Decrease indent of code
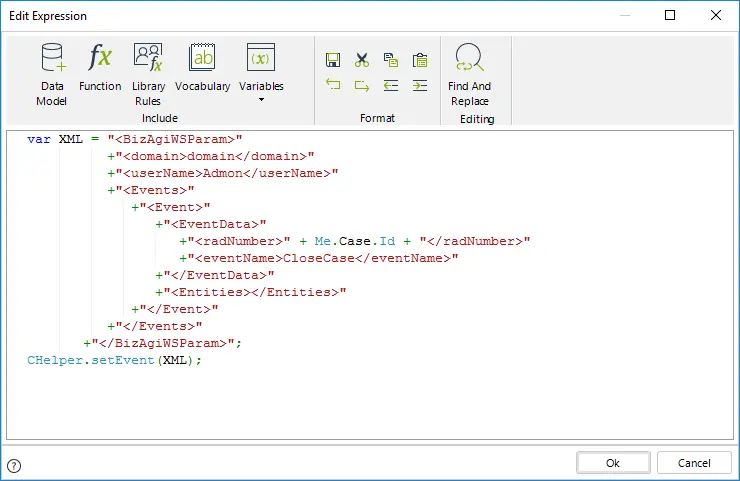740x481 pixels. tap(391, 85)
